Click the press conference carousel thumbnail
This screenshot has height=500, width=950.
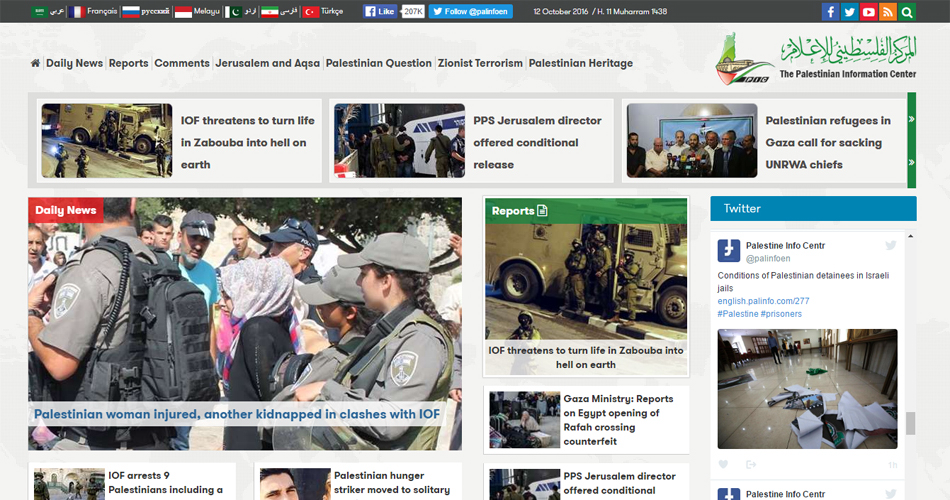click(x=692, y=141)
